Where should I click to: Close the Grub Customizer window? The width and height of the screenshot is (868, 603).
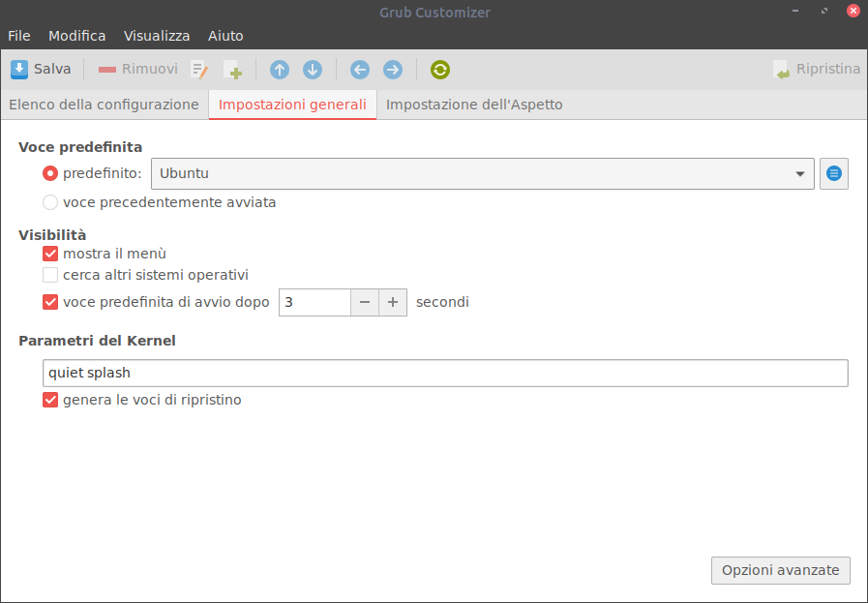pyautogui.click(x=853, y=11)
